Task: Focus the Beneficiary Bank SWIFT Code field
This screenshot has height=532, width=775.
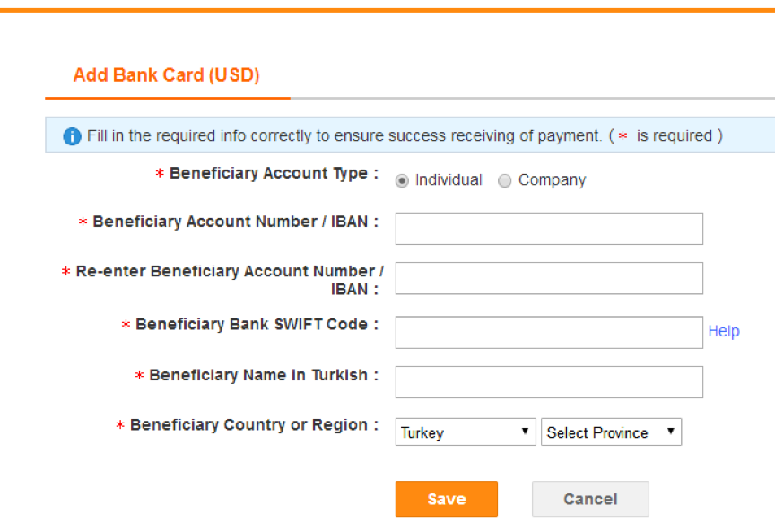Action: 549,332
